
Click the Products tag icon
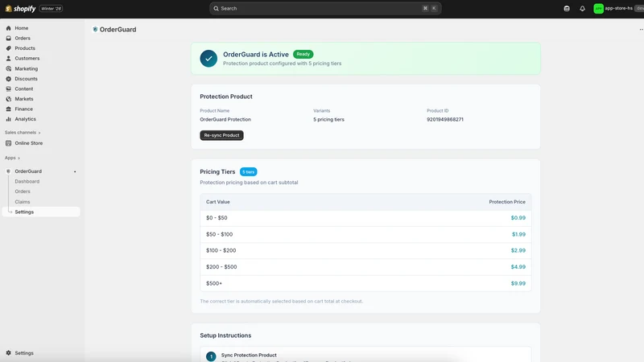coord(8,48)
